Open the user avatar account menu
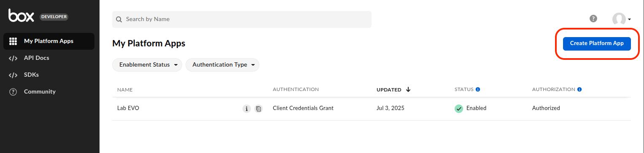Image resolution: width=644 pixels, height=153 pixels. coord(622,19)
